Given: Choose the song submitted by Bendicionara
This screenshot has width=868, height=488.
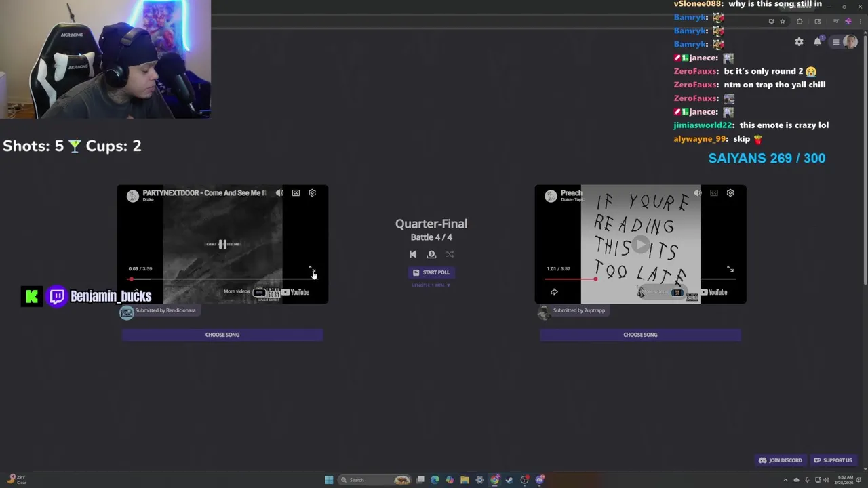Looking at the screenshot, I should pos(222,335).
